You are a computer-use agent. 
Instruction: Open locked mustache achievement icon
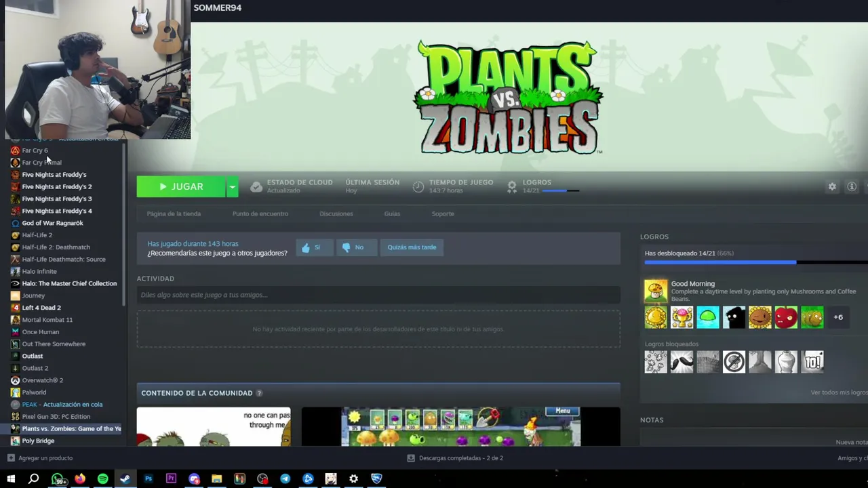682,362
